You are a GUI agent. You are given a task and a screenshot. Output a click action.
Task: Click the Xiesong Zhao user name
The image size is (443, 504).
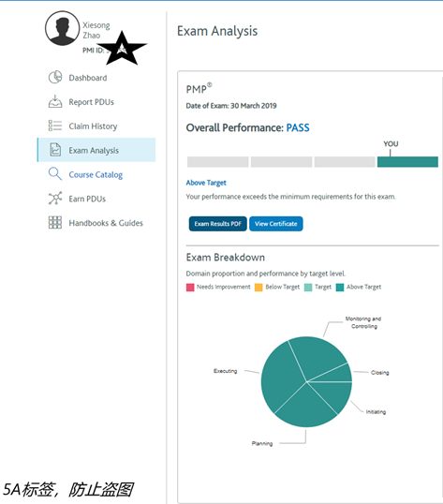(x=96, y=30)
